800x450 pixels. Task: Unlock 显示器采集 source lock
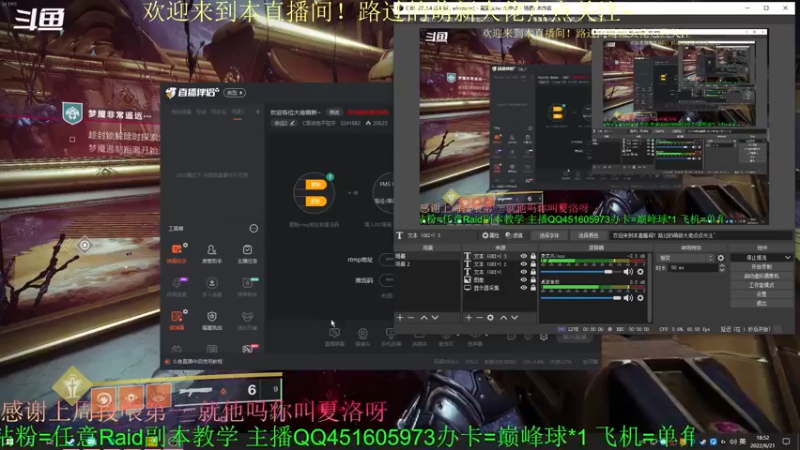pyautogui.click(x=533, y=288)
